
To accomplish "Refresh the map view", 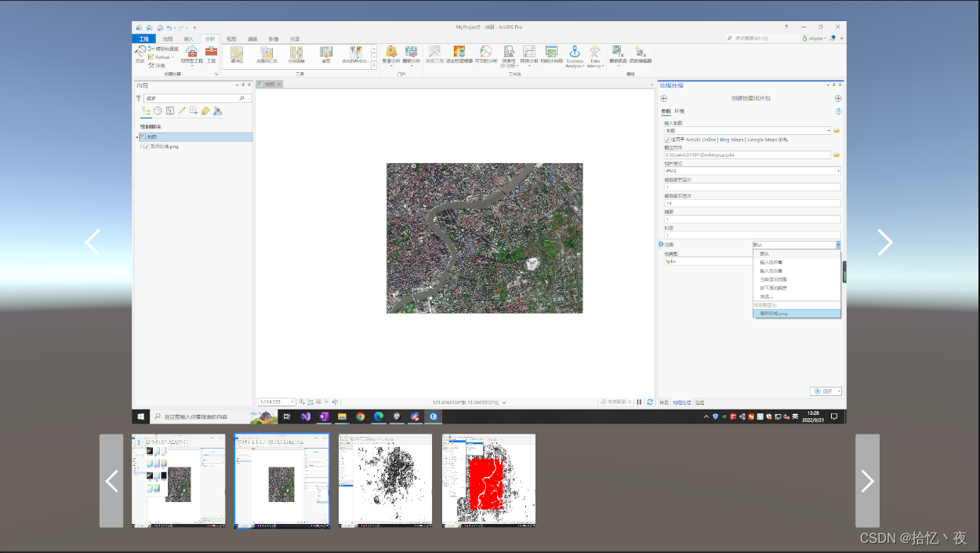I will tap(649, 402).
